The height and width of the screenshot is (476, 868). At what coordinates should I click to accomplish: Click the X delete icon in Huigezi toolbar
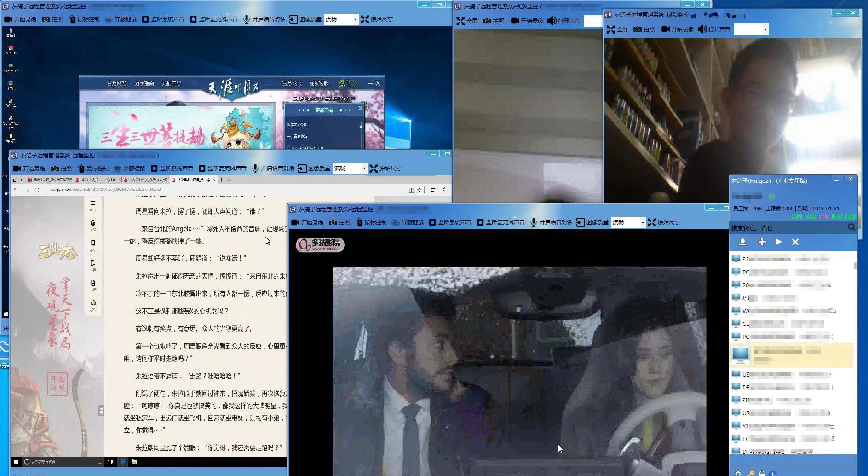tap(795, 242)
